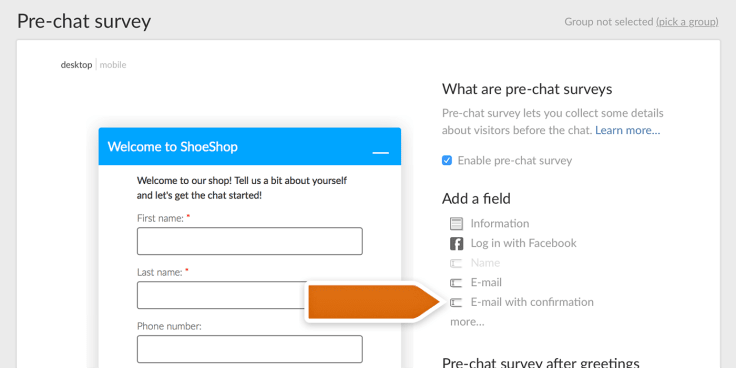Switch to mobile preview tab
The height and width of the screenshot is (368, 736).
(x=113, y=65)
